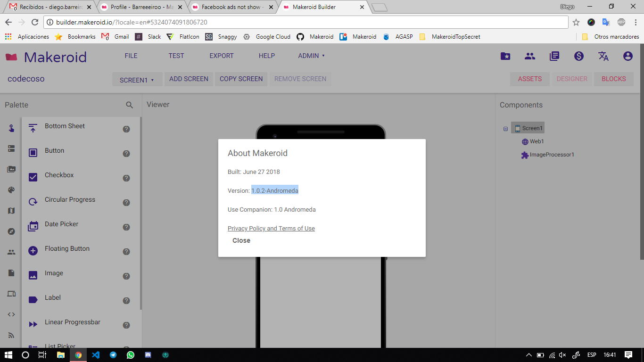
Task: Select the code brackets category icon
Action: coord(11,315)
